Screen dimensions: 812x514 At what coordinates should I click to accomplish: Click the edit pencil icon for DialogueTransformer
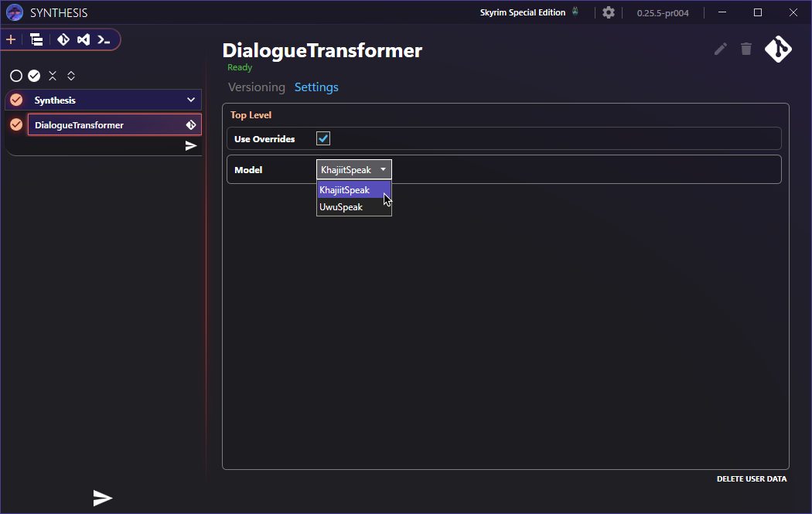[720, 49]
